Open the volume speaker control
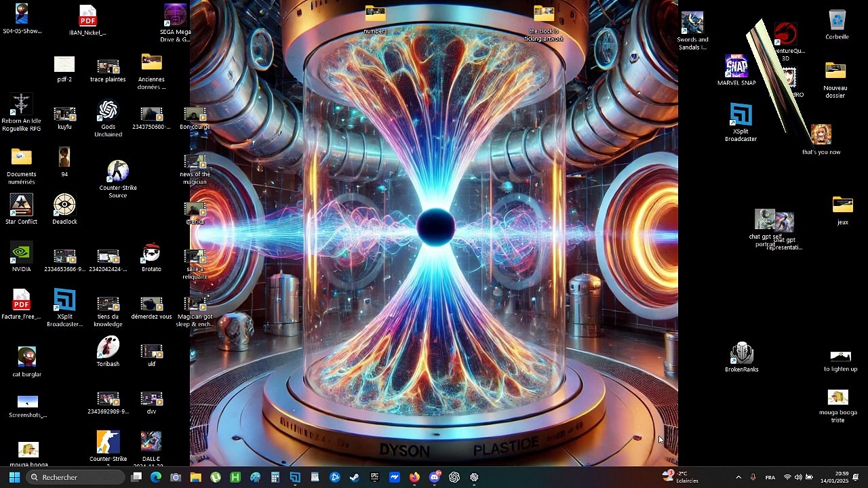This screenshot has width=868, height=488. pos(798,477)
